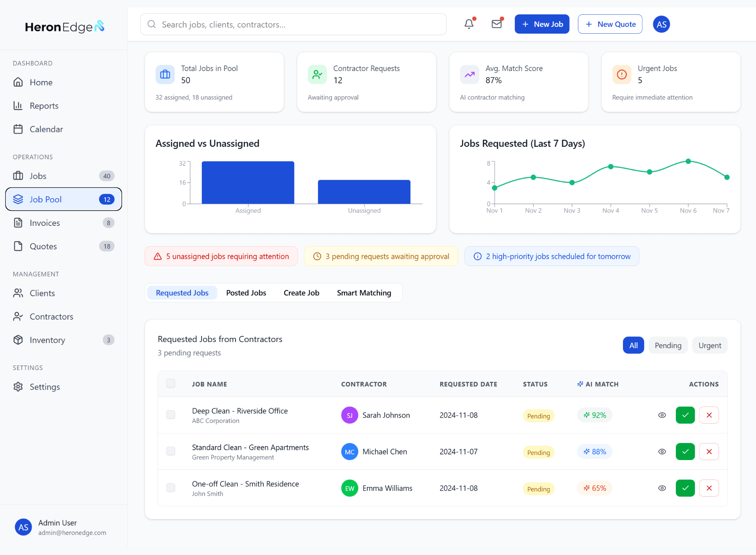Open Contractors in the sidebar

(64, 317)
